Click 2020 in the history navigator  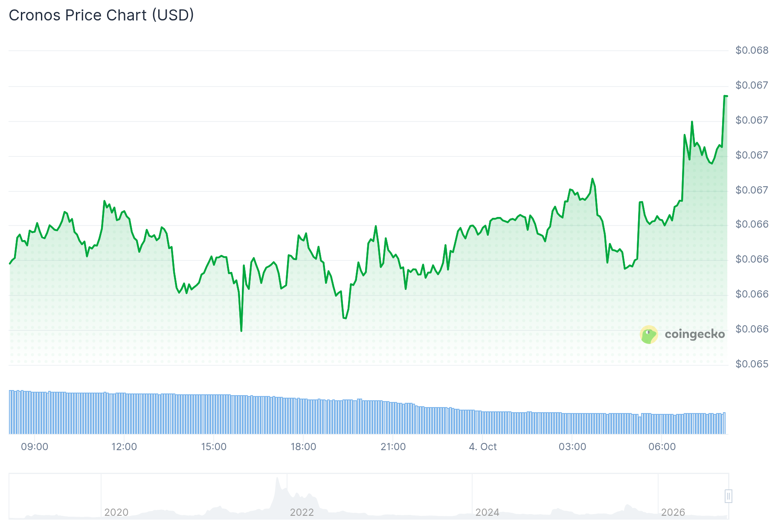point(116,512)
